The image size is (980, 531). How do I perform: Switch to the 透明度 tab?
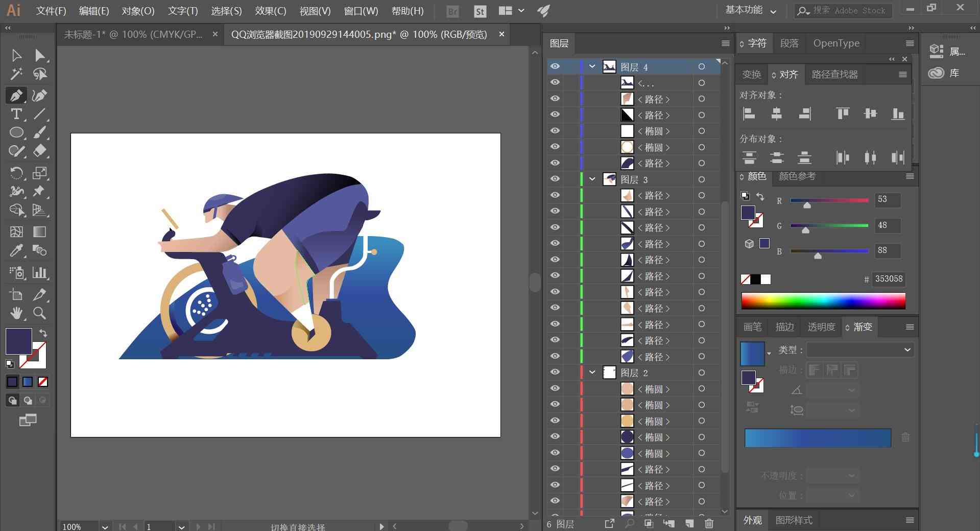click(821, 327)
